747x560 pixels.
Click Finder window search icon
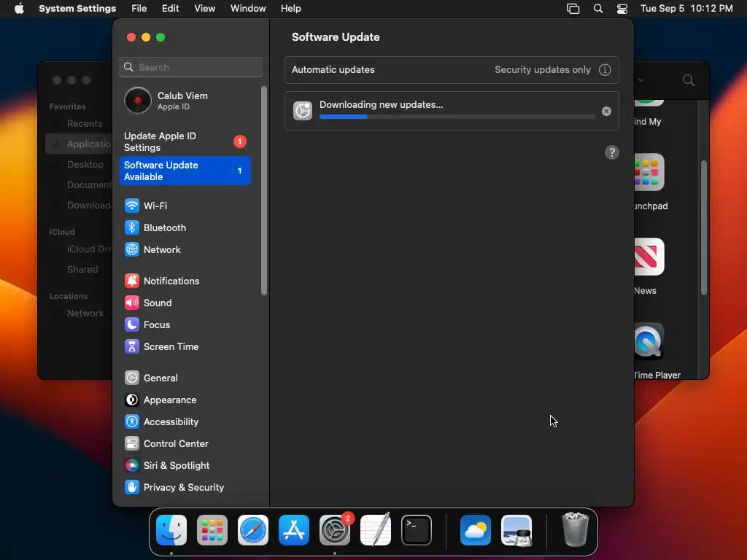coord(688,80)
